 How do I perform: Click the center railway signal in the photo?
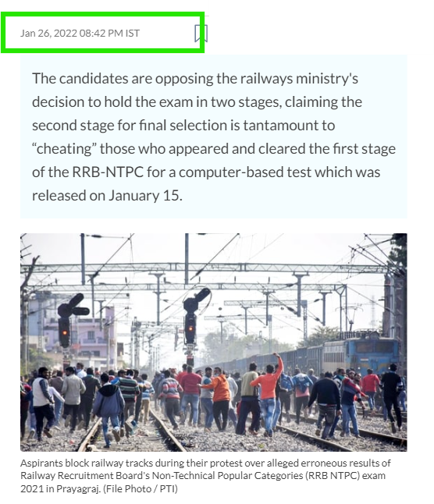(190, 328)
